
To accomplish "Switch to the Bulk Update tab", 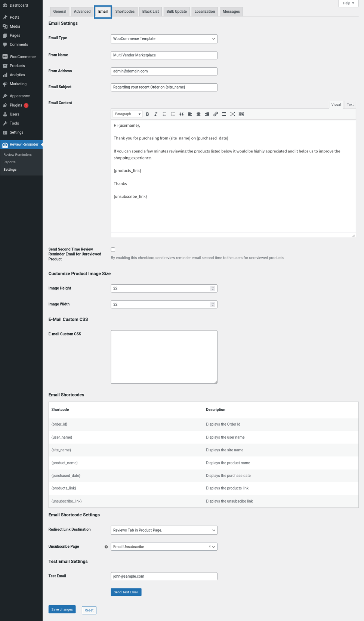I will [x=176, y=12].
